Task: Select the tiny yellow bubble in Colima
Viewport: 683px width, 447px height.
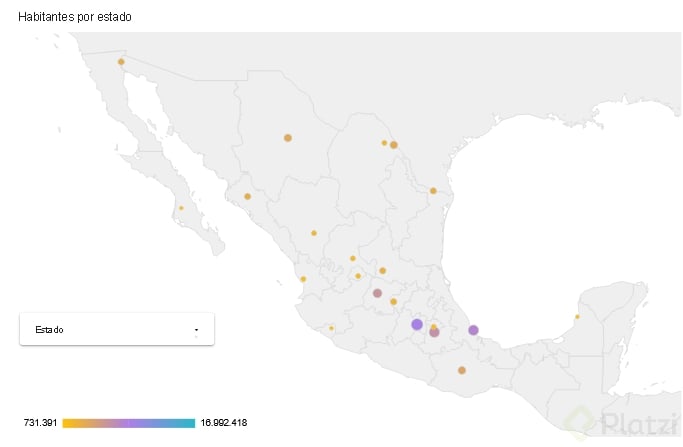Action: coord(331,328)
